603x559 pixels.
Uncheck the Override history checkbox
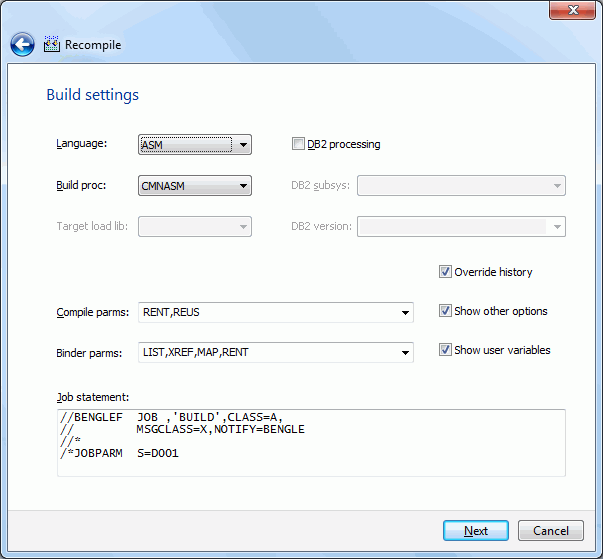445,272
